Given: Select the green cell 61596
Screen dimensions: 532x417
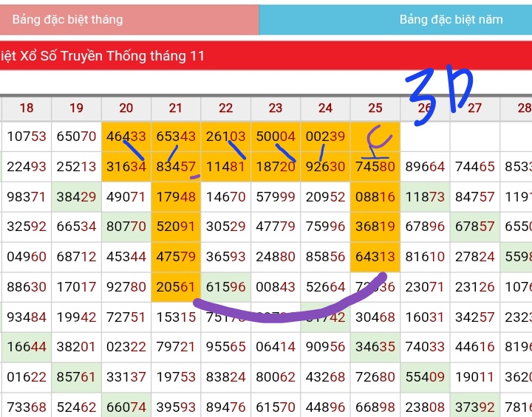Looking at the screenshot, I should point(226,287).
